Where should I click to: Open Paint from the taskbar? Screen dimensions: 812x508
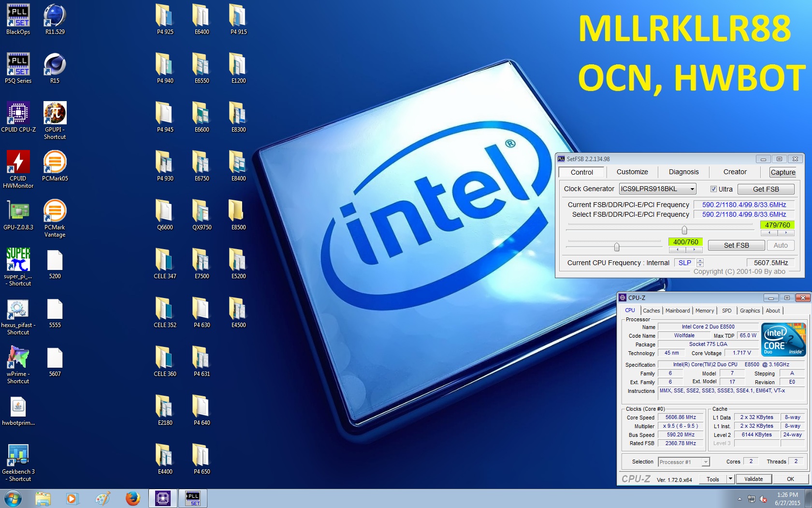pyautogui.click(x=102, y=498)
